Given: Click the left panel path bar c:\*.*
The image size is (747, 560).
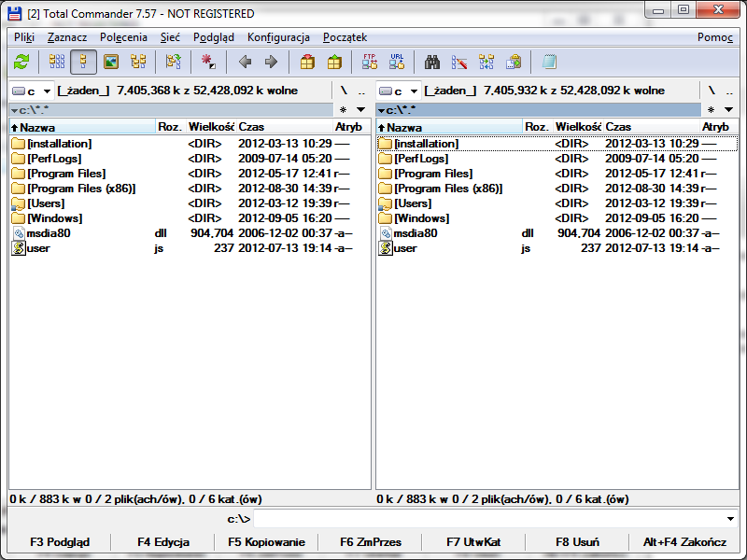Looking at the screenshot, I should click(172, 110).
